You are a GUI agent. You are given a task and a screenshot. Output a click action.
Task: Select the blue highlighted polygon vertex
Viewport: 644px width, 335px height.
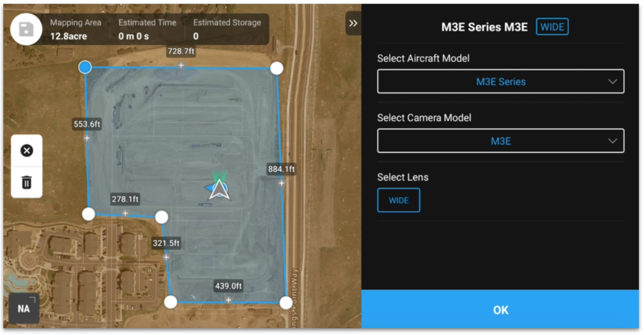85,67
